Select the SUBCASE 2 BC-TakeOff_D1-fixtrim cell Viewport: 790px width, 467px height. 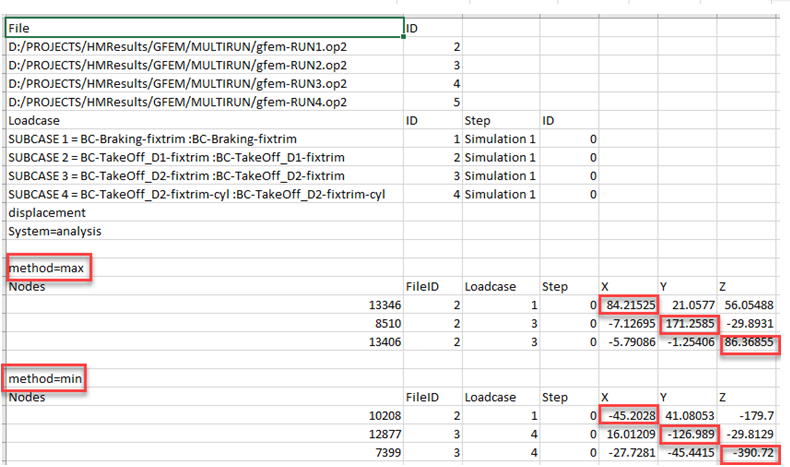click(x=204, y=158)
